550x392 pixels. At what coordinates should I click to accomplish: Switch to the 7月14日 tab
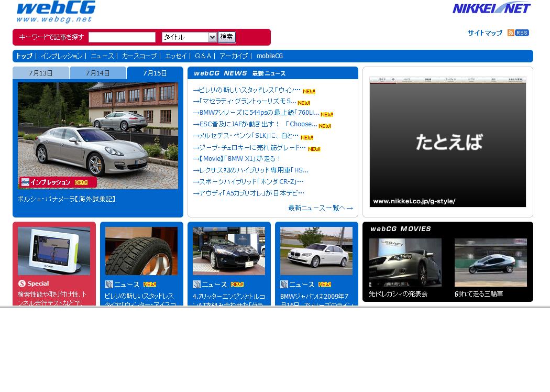(x=98, y=73)
